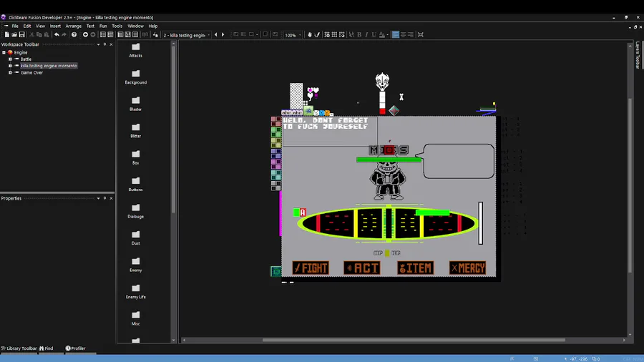Select the Battle frame in workspace

[x=26, y=59]
